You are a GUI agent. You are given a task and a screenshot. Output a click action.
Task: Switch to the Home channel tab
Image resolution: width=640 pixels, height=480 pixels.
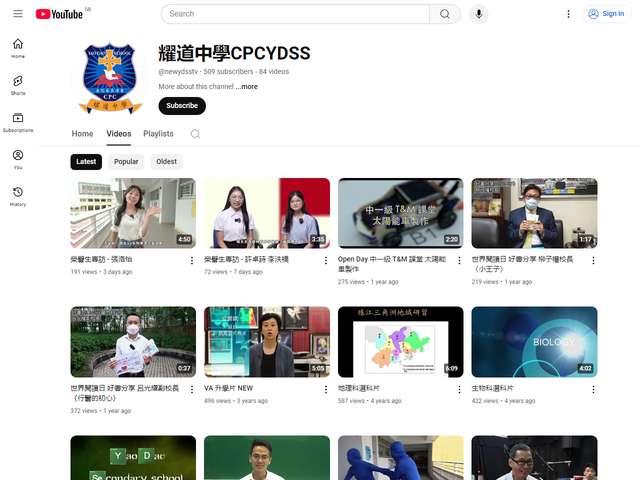pyautogui.click(x=82, y=134)
